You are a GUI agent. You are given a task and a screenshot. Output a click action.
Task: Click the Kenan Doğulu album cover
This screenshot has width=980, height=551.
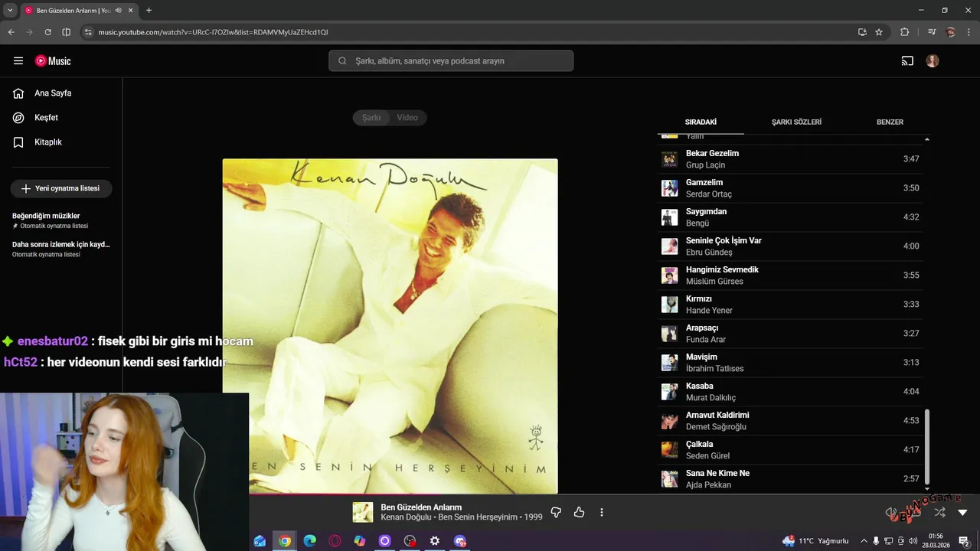click(x=390, y=326)
